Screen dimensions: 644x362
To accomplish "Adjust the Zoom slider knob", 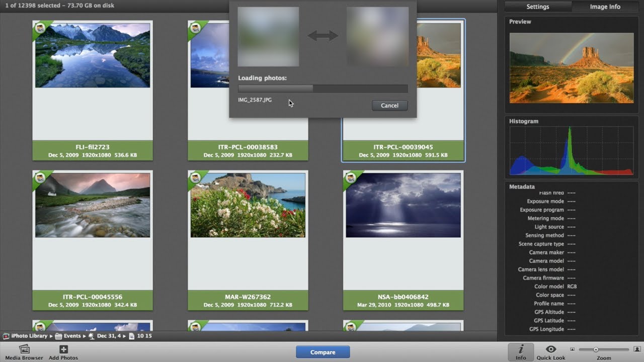I will [x=596, y=349].
